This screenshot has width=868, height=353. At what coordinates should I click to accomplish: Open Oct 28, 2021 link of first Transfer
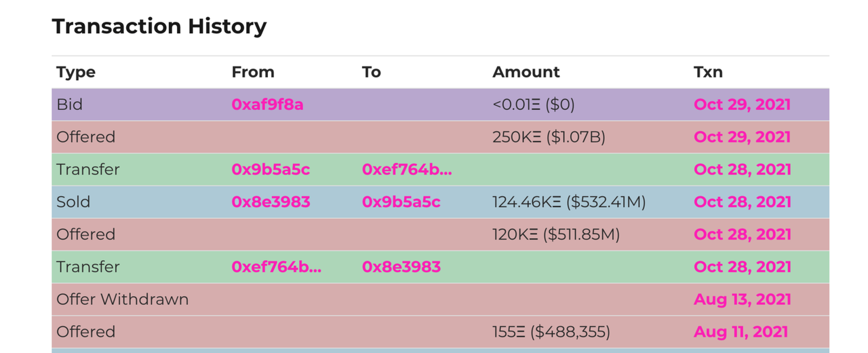(742, 170)
